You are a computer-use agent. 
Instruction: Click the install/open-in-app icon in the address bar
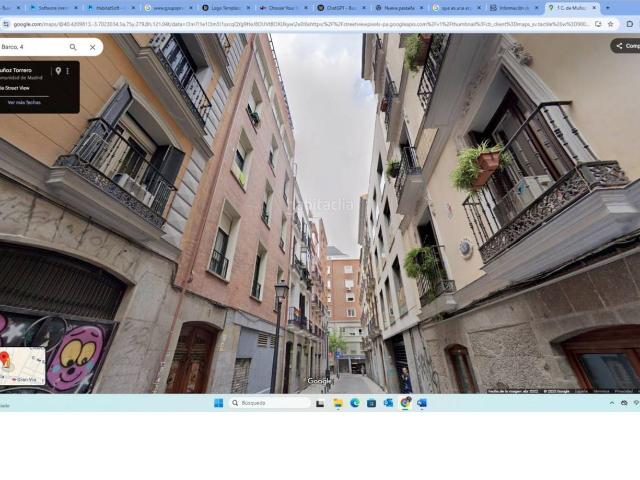tap(598, 24)
